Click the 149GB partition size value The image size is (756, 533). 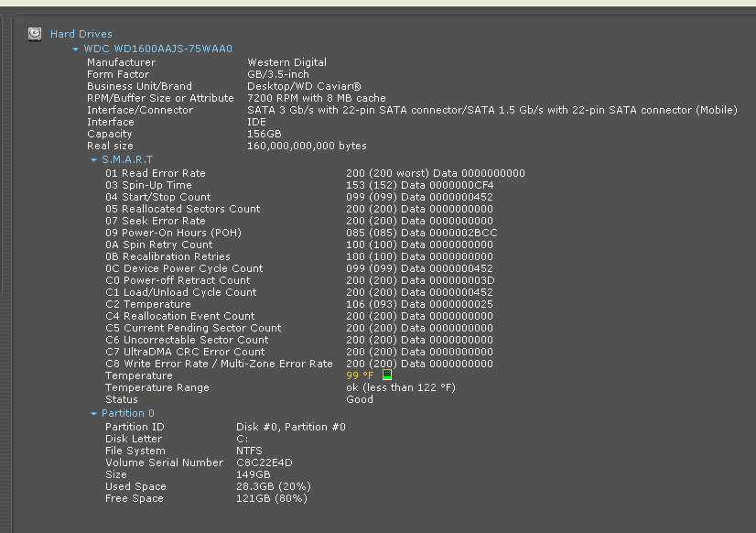coord(254,474)
